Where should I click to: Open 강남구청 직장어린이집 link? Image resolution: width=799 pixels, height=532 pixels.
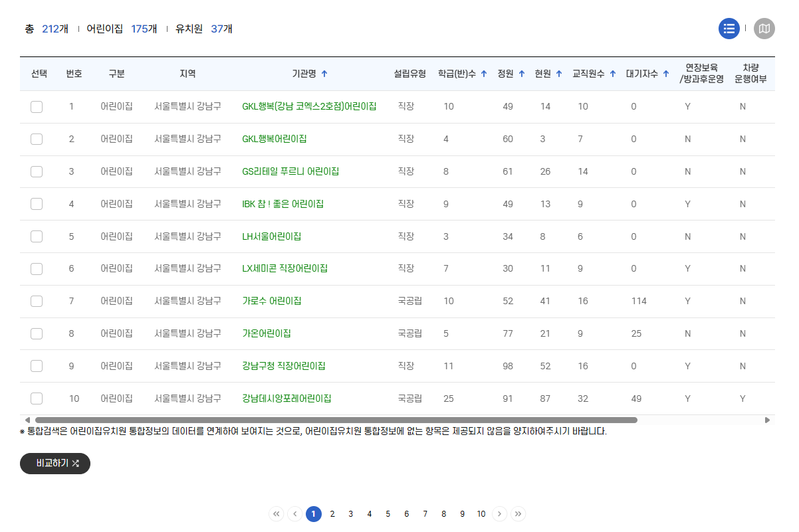pos(284,366)
